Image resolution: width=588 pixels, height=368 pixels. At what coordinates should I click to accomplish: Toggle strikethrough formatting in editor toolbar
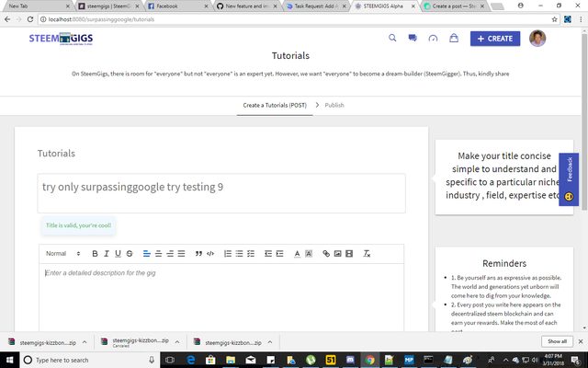coord(130,254)
